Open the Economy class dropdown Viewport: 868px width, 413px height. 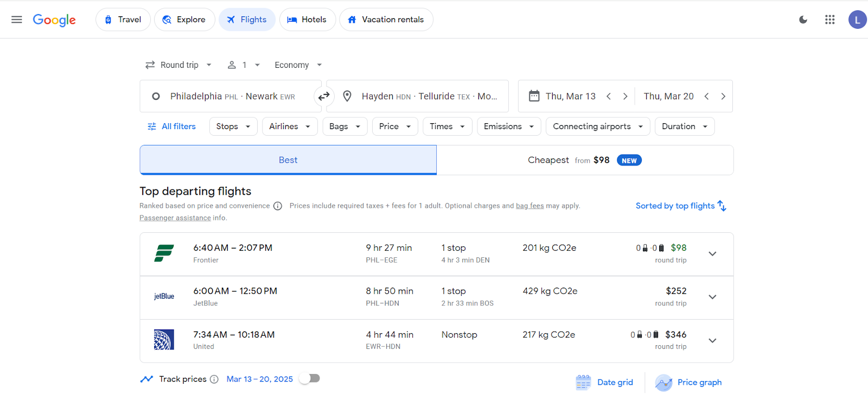tap(298, 65)
